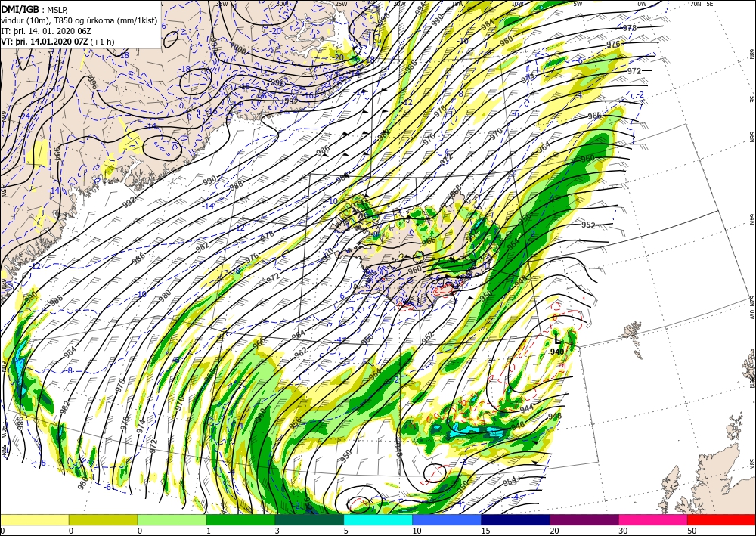The height and width of the screenshot is (536, 756).
Task: Click the 58N latitude label on right edge
Action: click(751, 463)
